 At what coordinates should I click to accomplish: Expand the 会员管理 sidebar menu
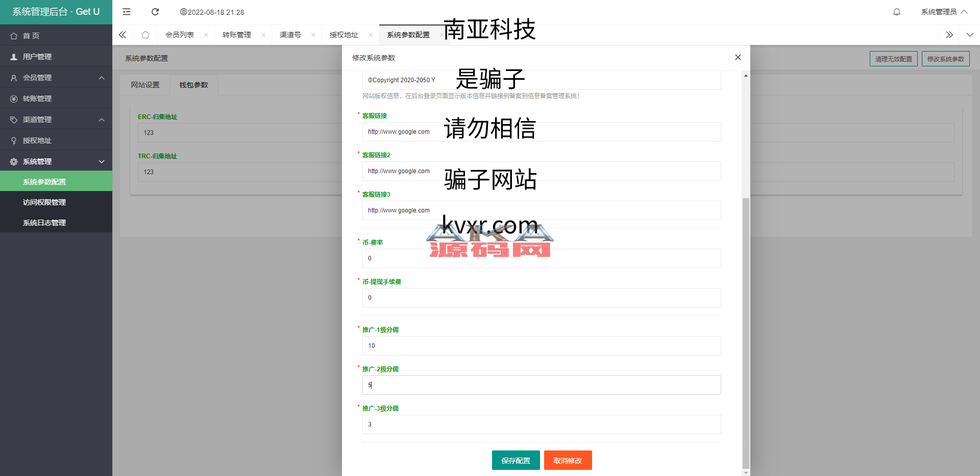[56, 78]
